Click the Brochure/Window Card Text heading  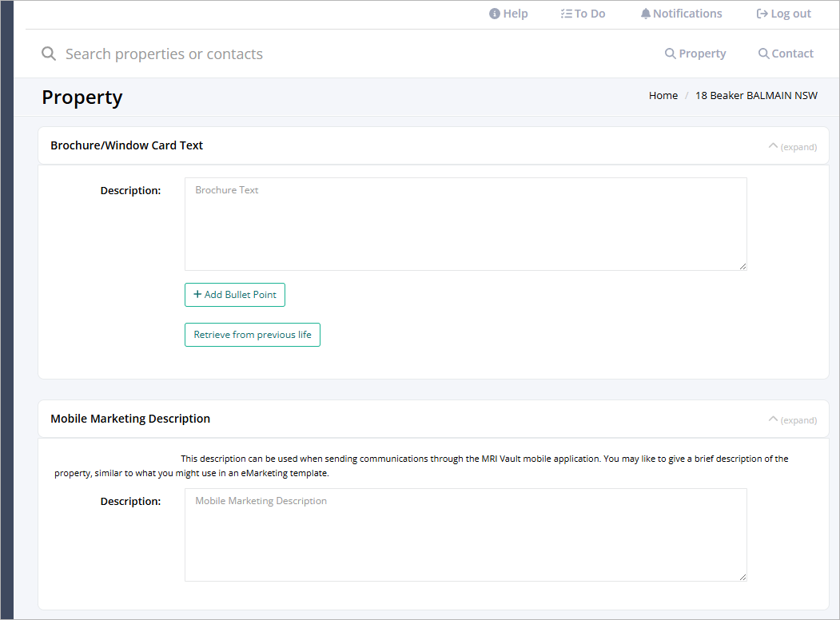click(127, 145)
